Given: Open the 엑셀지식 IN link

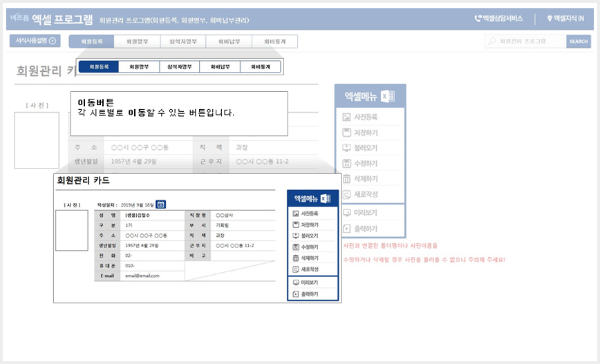Looking at the screenshot, I should click(565, 19).
